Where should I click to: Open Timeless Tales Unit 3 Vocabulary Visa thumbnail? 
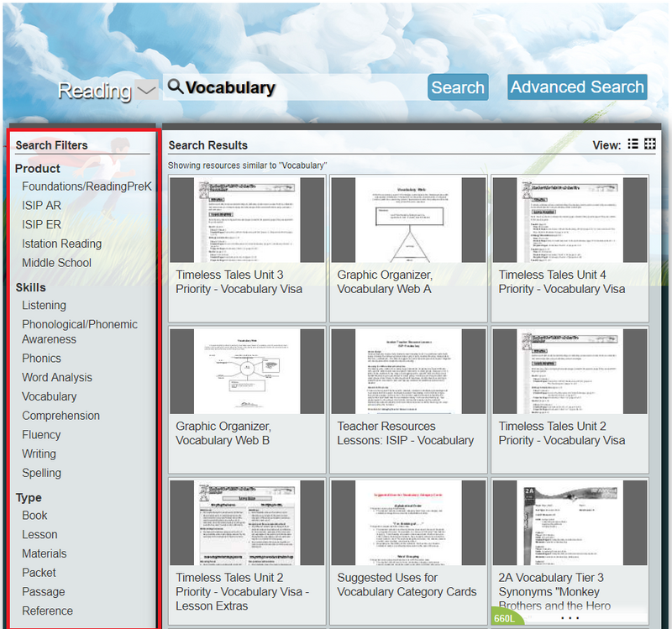(247, 220)
